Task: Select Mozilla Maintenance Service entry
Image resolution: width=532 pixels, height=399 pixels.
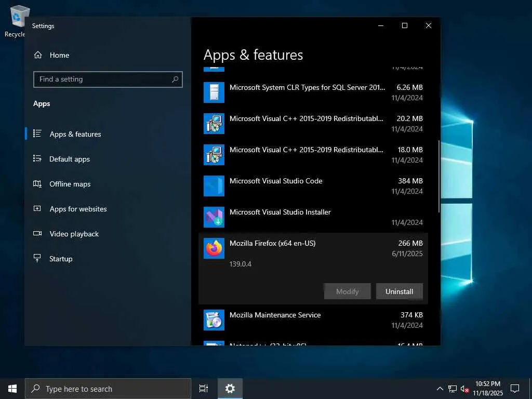Action: coord(313,320)
